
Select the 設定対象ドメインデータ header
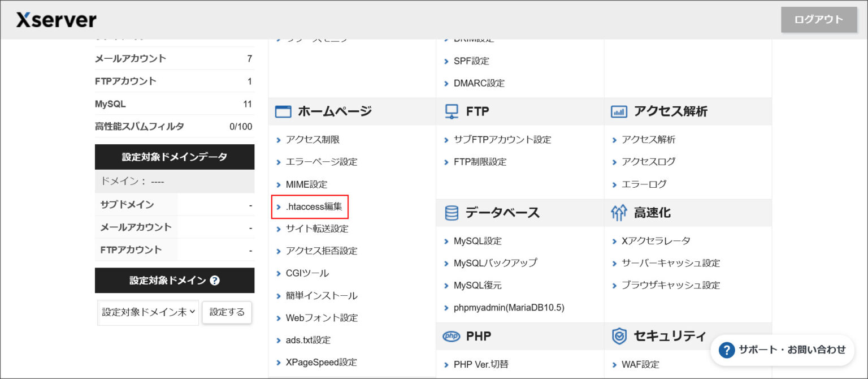click(x=174, y=157)
